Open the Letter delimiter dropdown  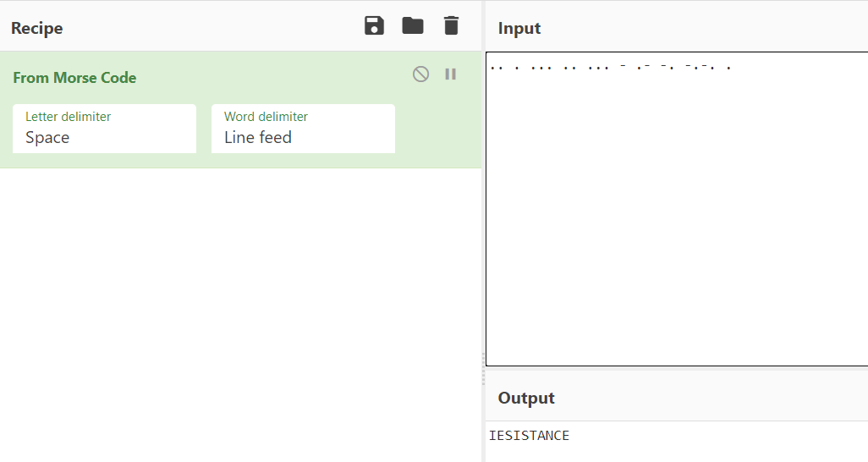point(104,129)
